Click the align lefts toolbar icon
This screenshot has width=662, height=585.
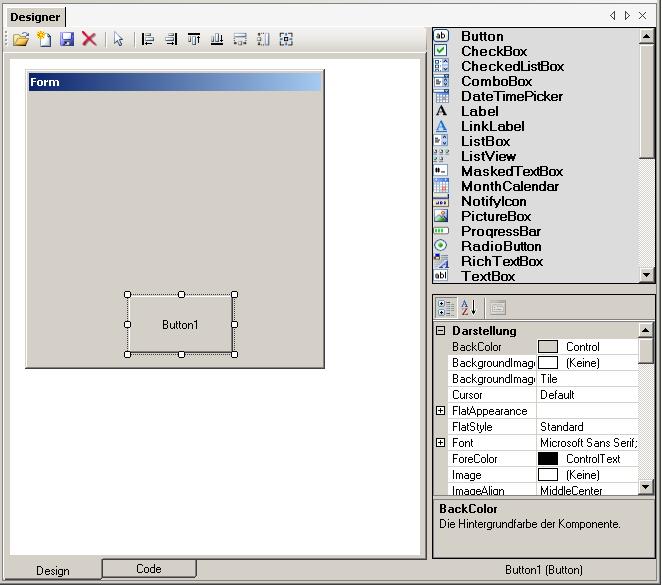[148, 39]
